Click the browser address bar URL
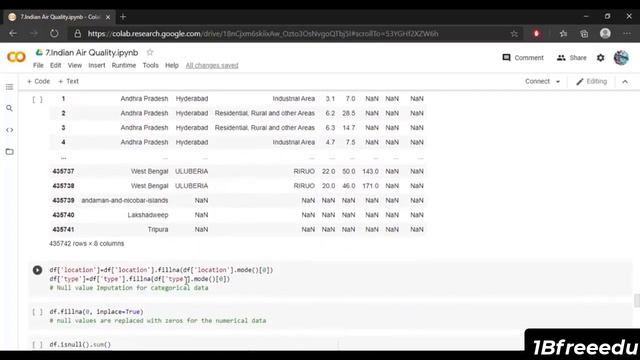640x360 pixels. click(263, 33)
